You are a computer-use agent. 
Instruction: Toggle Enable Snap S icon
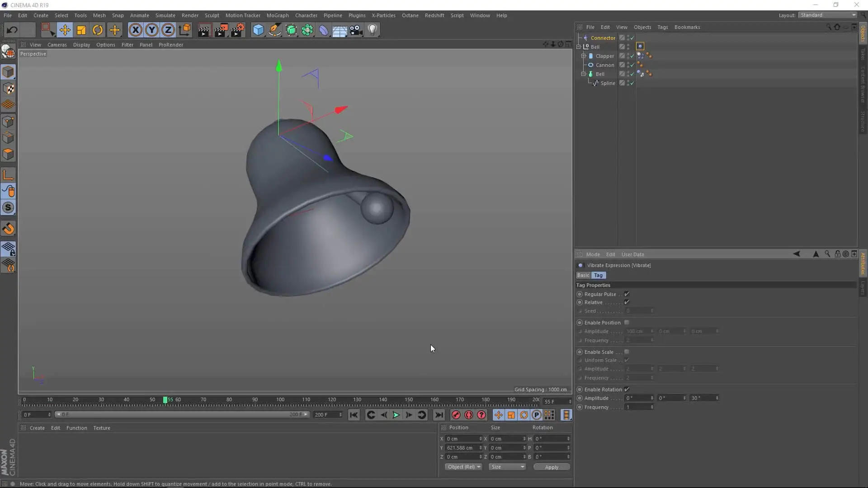[x=8, y=208]
